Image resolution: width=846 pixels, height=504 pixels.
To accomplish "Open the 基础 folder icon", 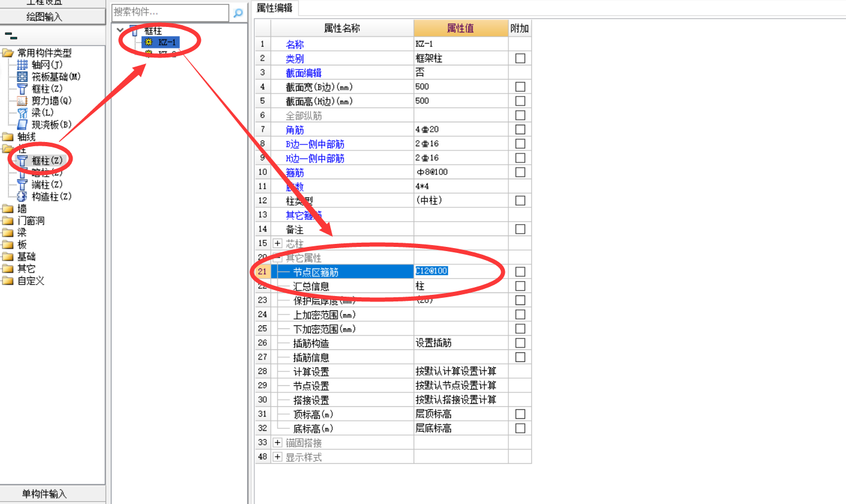I will click(x=8, y=256).
